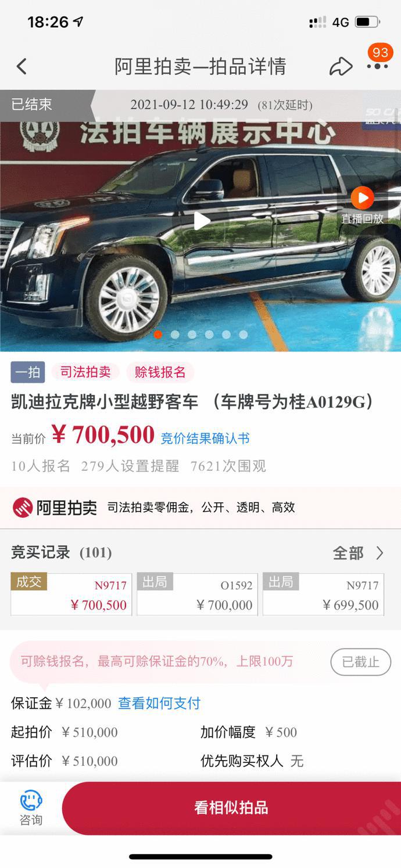Open 竞价结果确认书 link
This screenshot has height=868, width=401.
click(205, 438)
